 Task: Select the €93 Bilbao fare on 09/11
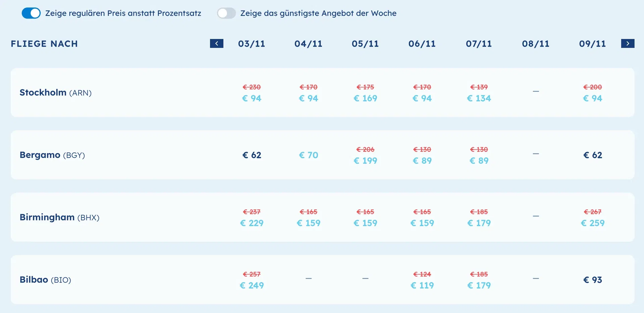pyautogui.click(x=592, y=279)
